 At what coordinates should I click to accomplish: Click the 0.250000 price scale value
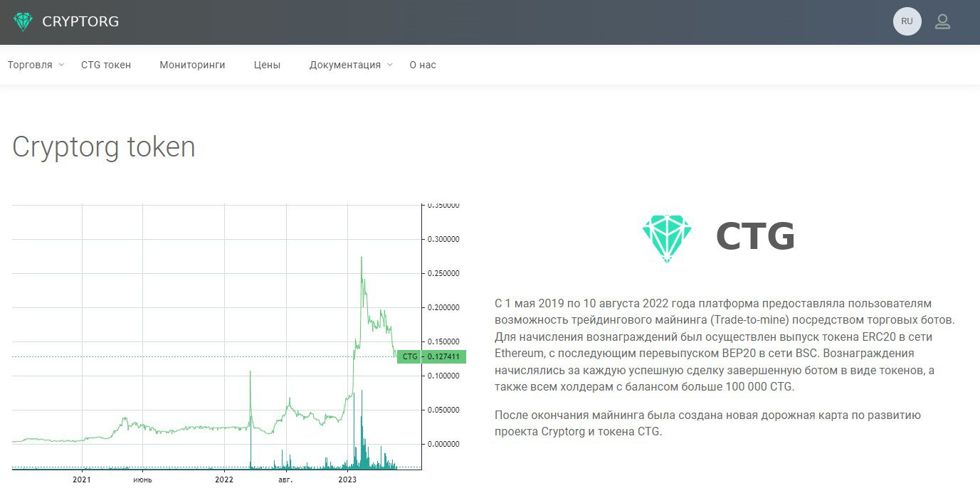(443, 273)
